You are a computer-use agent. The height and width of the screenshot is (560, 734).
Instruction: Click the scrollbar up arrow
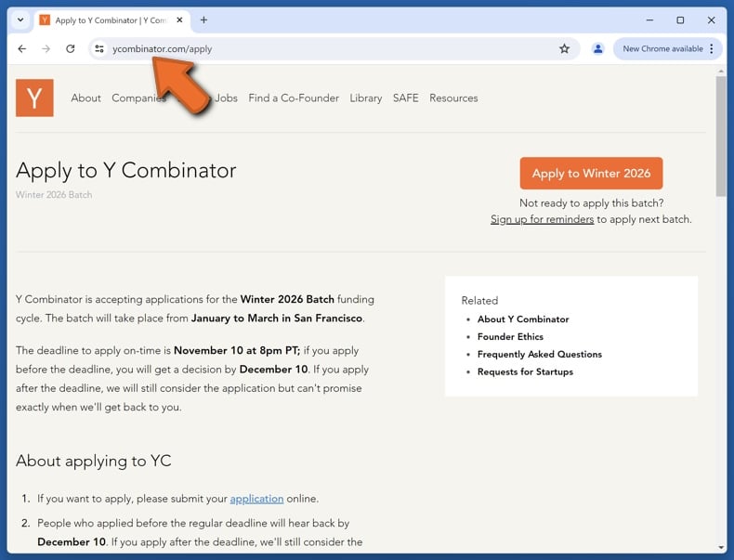tap(721, 72)
